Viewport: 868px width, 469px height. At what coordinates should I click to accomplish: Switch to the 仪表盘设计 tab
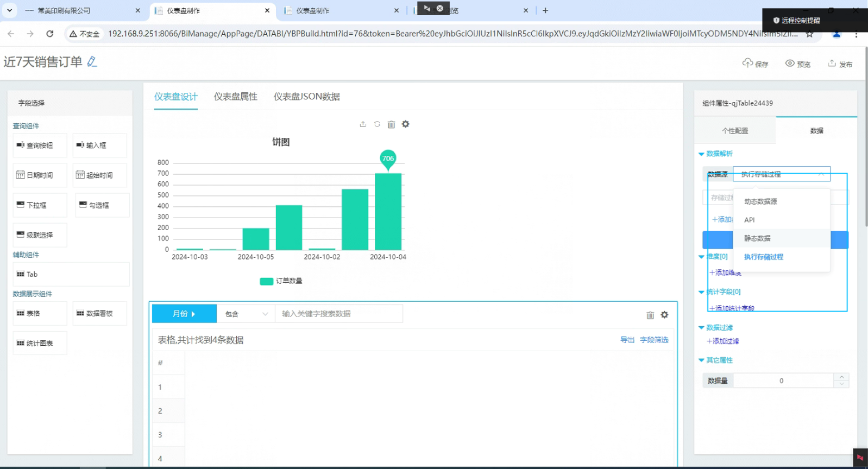tap(176, 97)
